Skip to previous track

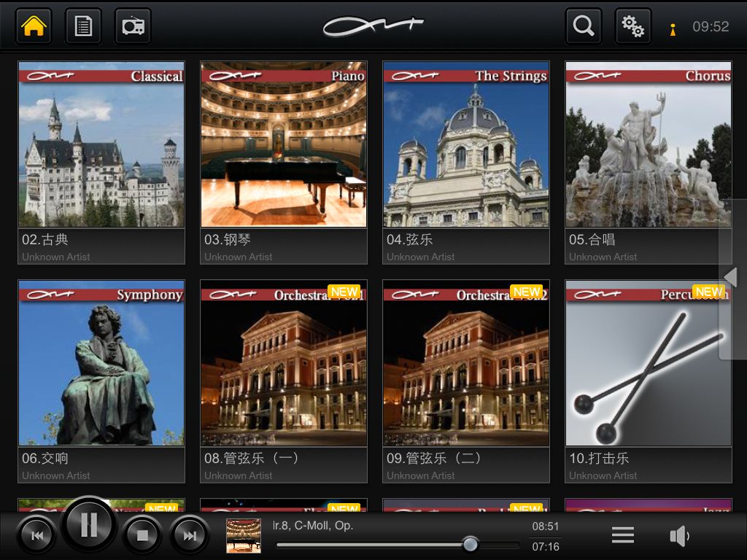click(x=37, y=536)
